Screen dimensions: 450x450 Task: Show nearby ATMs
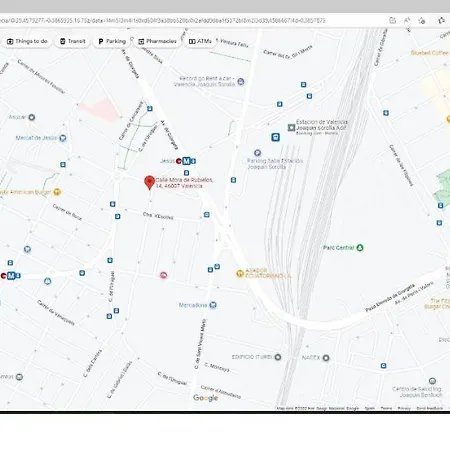pos(200,41)
